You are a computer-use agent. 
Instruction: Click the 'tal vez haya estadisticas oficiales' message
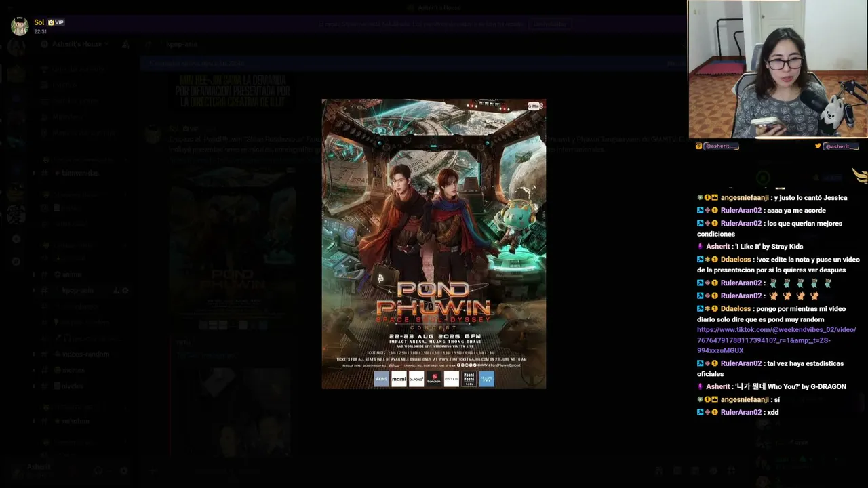tap(770, 369)
